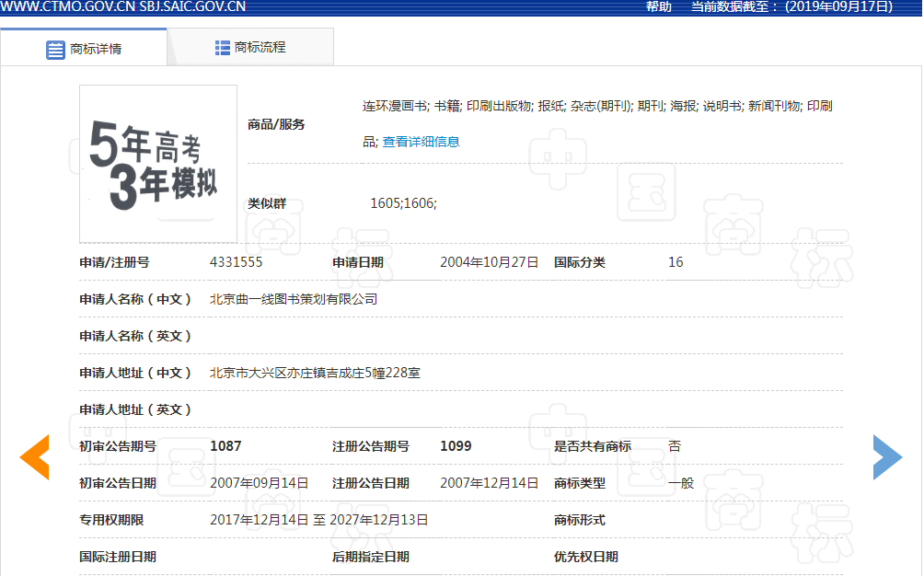Select applicant name 北京曲一线图书策划有限公司
This screenshot has width=924, height=576.
tap(294, 299)
